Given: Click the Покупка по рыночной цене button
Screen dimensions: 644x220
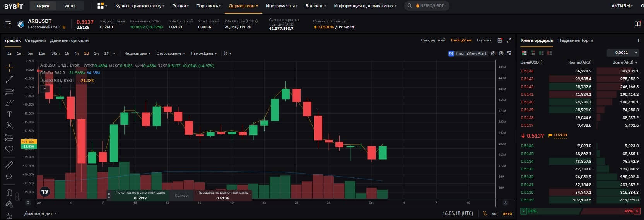Looking at the screenshot, I should (140, 195).
